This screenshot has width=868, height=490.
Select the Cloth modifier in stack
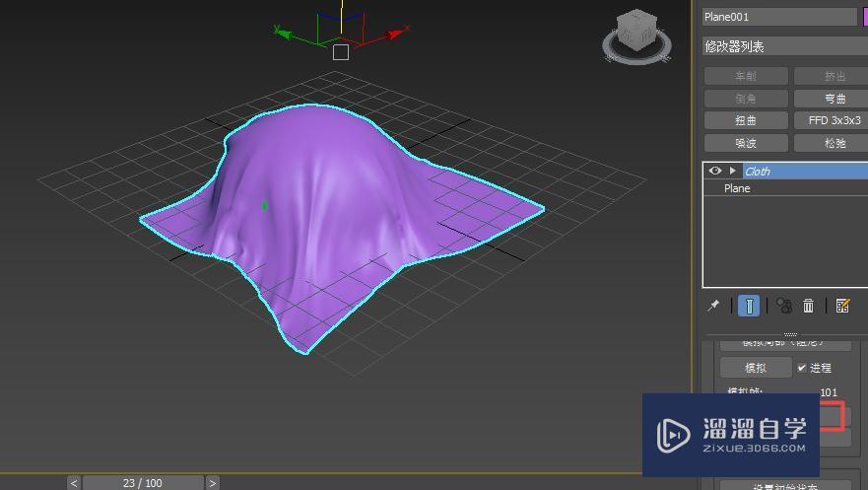805,172
